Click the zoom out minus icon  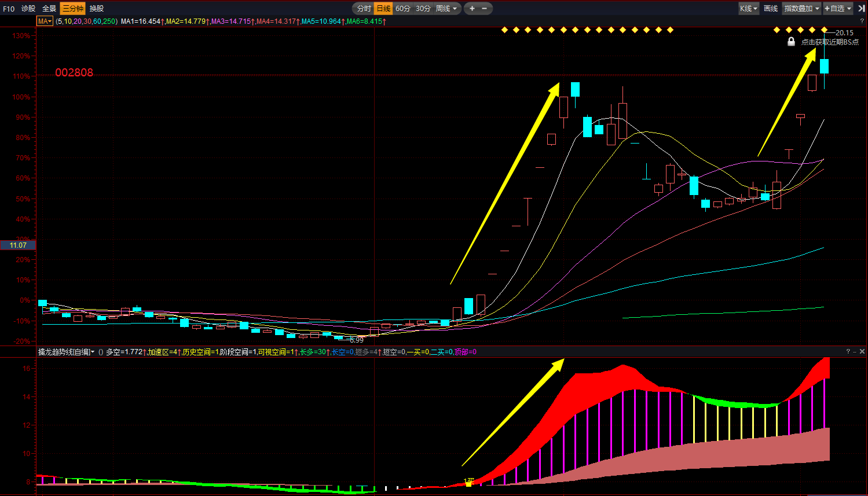tap(485, 8)
